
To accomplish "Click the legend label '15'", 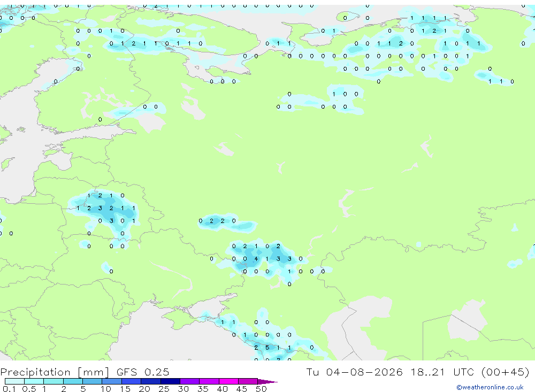I will point(125,389).
